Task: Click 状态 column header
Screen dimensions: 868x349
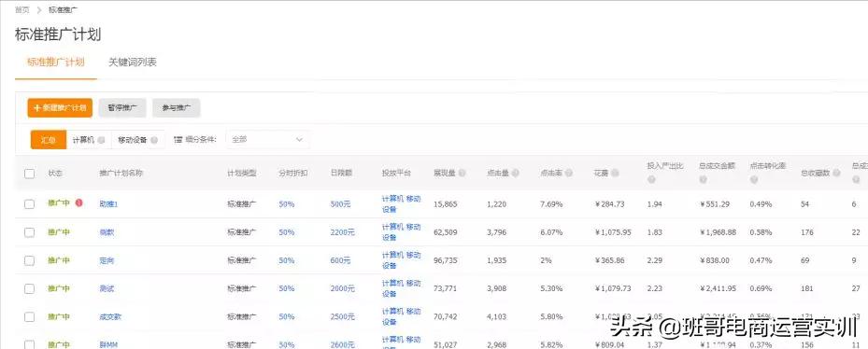Action: pyautogui.click(x=55, y=174)
